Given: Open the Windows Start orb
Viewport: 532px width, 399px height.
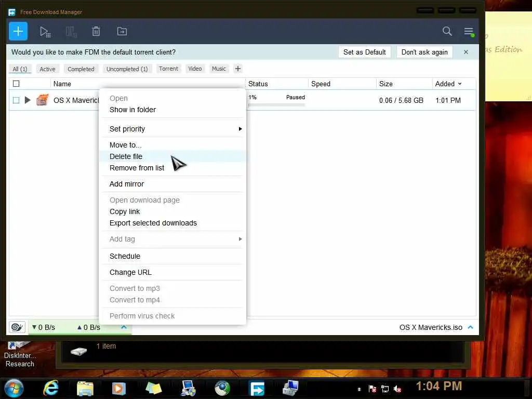Looking at the screenshot, I should coord(14,389).
